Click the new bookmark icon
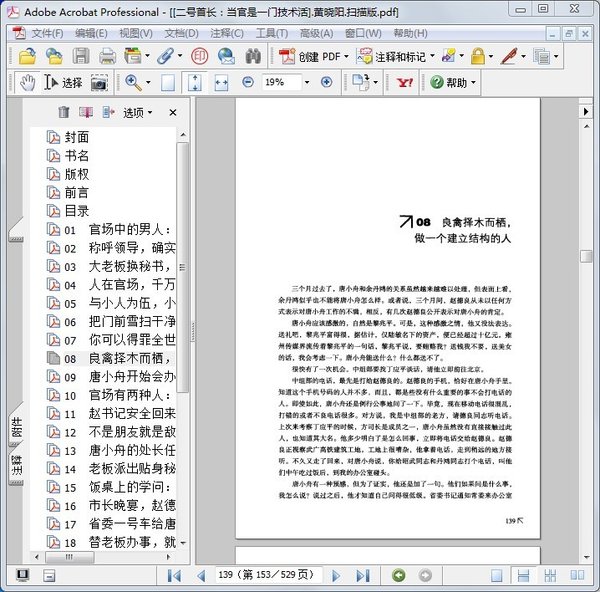600x592 pixels. point(86,112)
